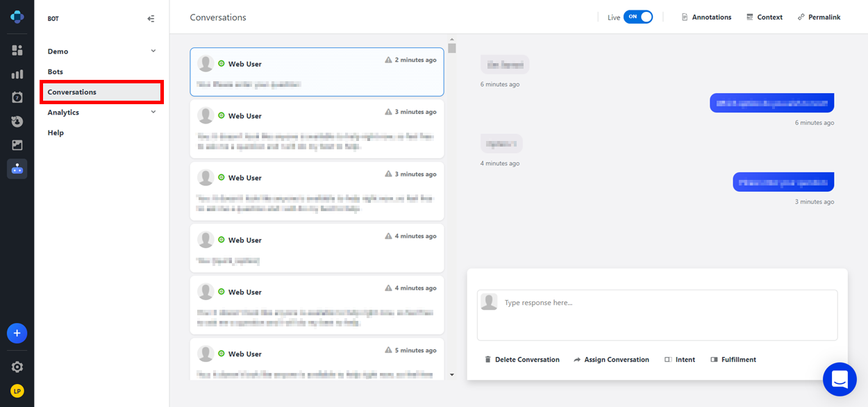Toggle the Fulfillment option

pyautogui.click(x=733, y=360)
